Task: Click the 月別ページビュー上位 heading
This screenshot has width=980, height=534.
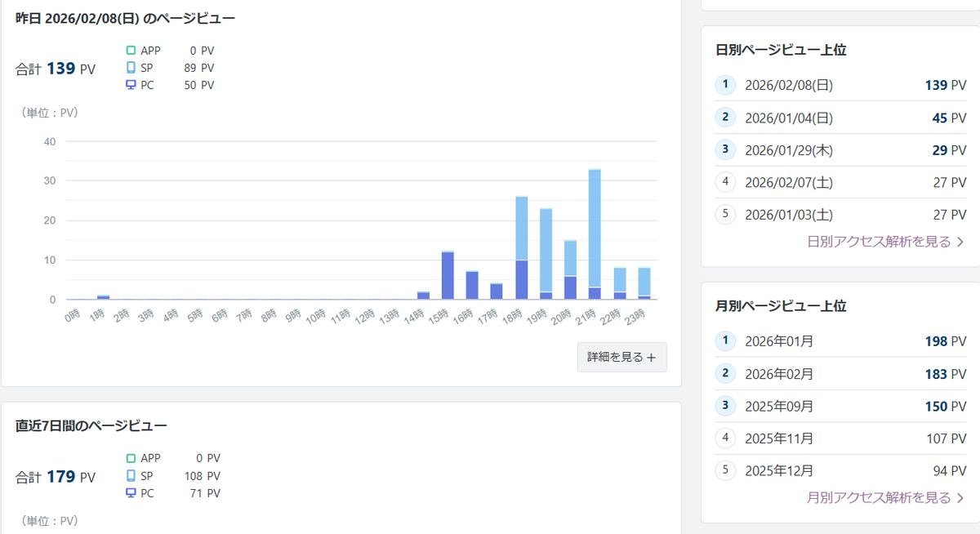Action: (x=780, y=306)
